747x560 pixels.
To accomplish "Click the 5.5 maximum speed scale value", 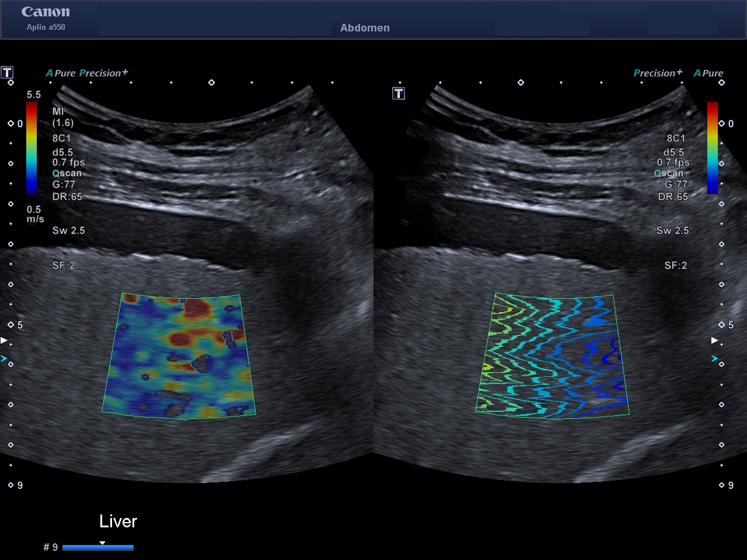I will pyautogui.click(x=34, y=94).
